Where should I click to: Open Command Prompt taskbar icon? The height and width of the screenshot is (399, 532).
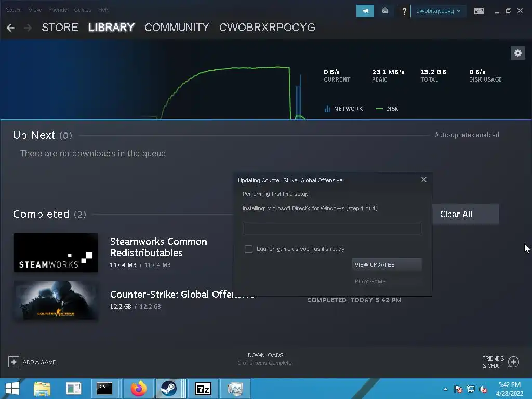tap(104, 389)
